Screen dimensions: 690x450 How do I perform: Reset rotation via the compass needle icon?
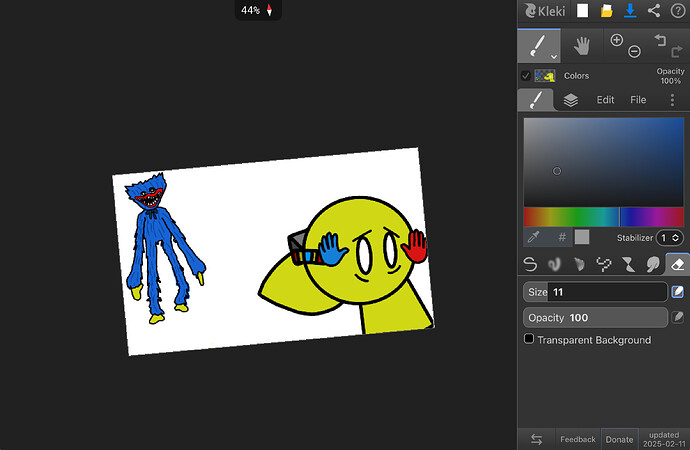coord(269,10)
